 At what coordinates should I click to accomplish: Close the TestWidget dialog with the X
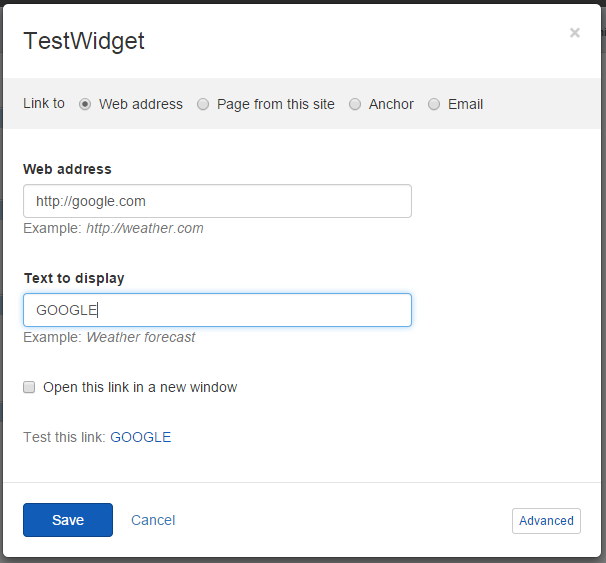coord(574,33)
